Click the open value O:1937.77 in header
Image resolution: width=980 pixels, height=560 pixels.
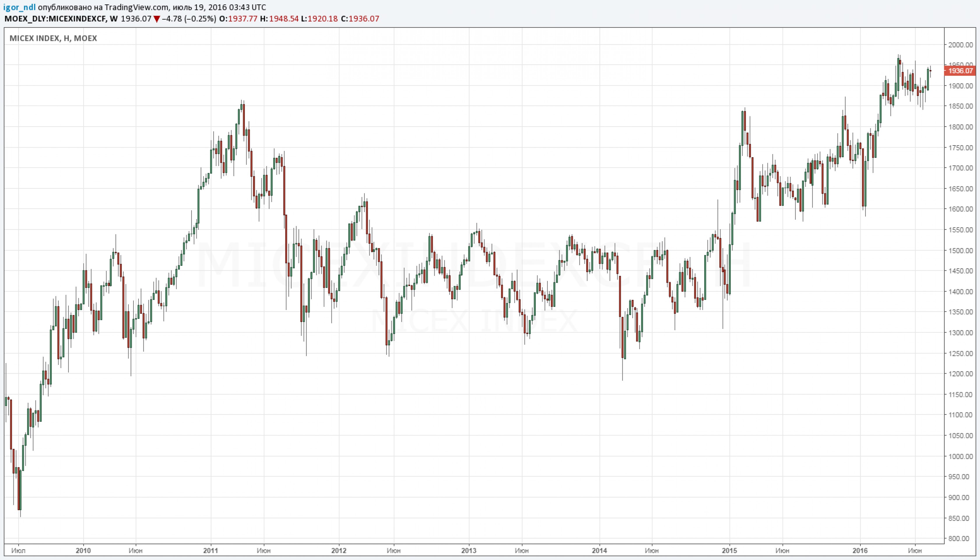[x=238, y=19]
